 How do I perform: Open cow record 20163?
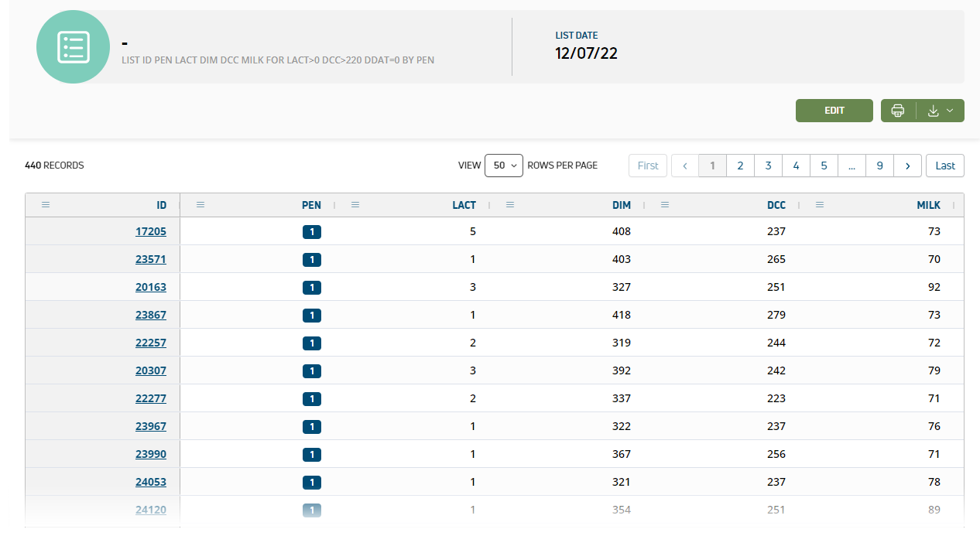pos(151,287)
